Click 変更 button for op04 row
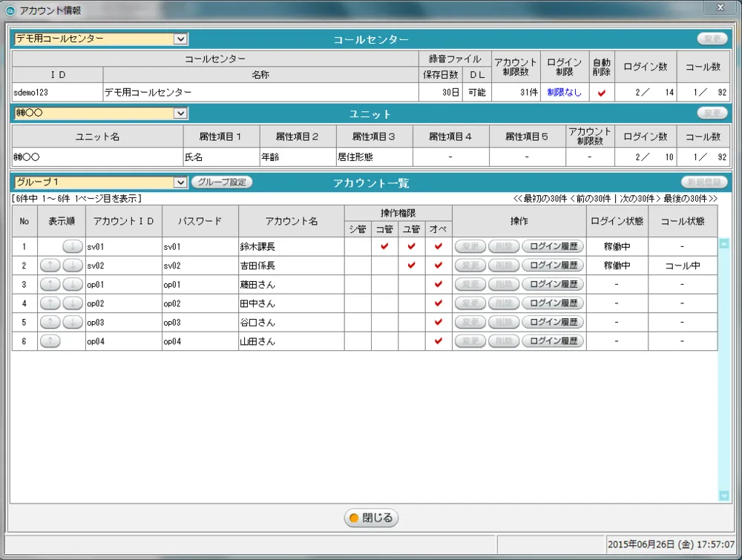 pyautogui.click(x=470, y=341)
